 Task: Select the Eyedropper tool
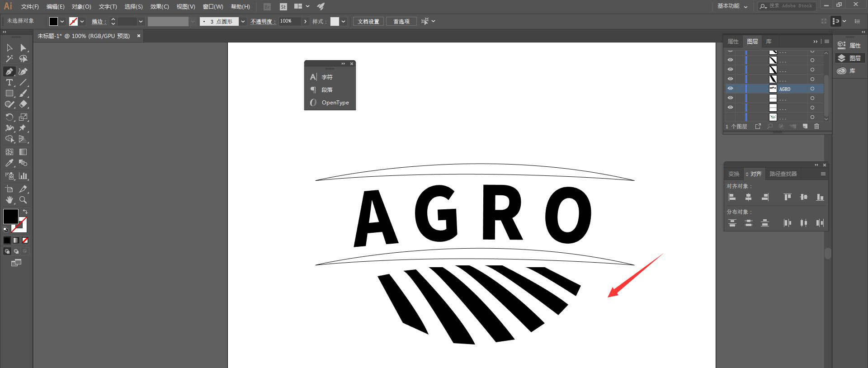pyautogui.click(x=9, y=163)
